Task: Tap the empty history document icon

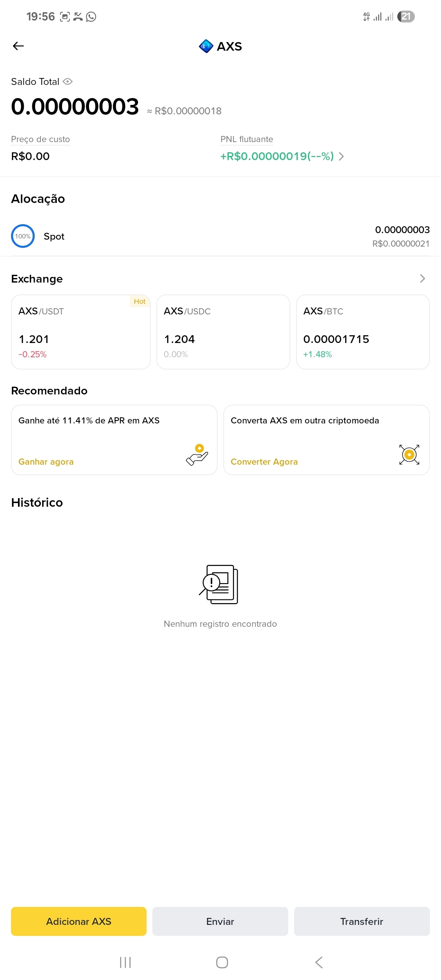Action: pyautogui.click(x=219, y=584)
